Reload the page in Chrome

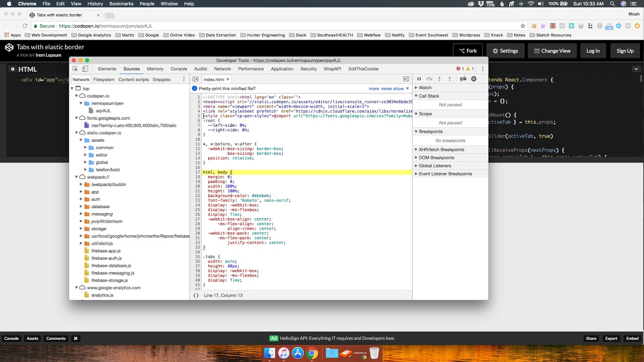[x=25, y=26]
